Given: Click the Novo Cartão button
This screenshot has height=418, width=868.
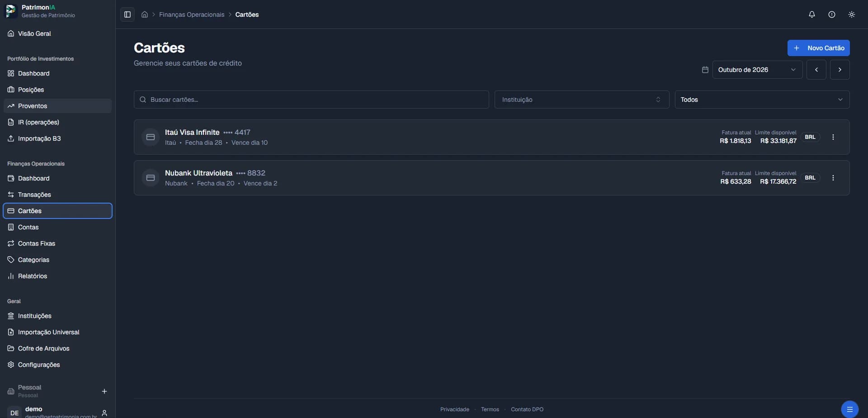Looking at the screenshot, I should click(819, 48).
